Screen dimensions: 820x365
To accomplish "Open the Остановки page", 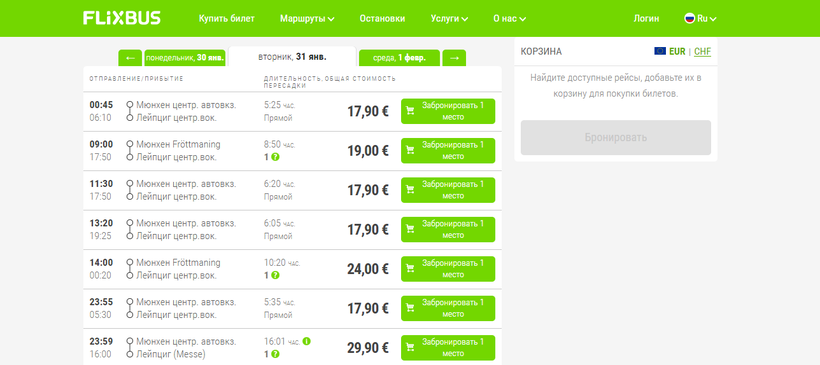I will click(x=382, y=18).
